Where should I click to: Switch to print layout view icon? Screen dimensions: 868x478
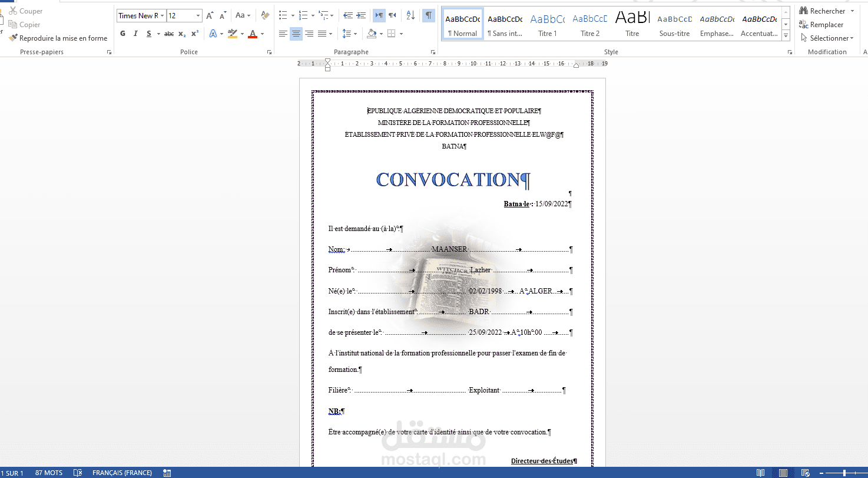tap(783, 473)
